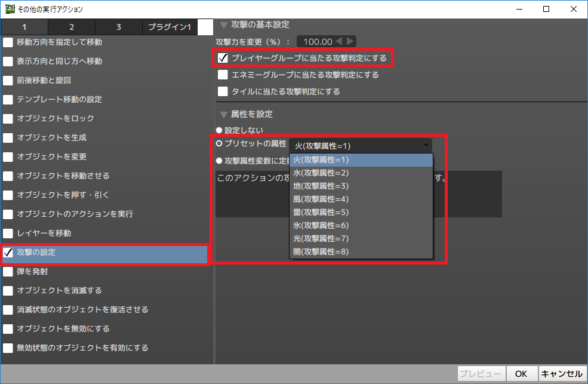Image resolution: width=588 pixels, height=384 pixels.
Task: Check オブジェクトを生成 checkbox
Action: click(x=8, y=137)
